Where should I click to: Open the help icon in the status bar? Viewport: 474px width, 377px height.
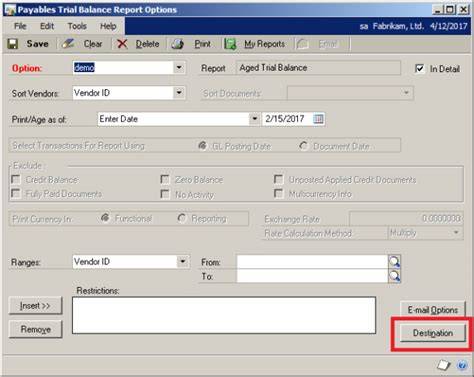(462, 365)
